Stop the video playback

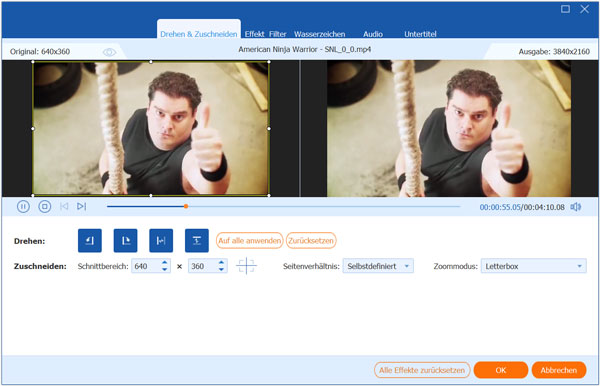[44, 207]
